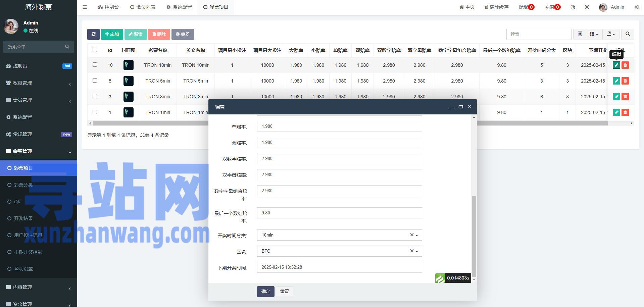Delete the TRON 1min row
Viewport: 644px width, 307px height.
pos(625,112)
